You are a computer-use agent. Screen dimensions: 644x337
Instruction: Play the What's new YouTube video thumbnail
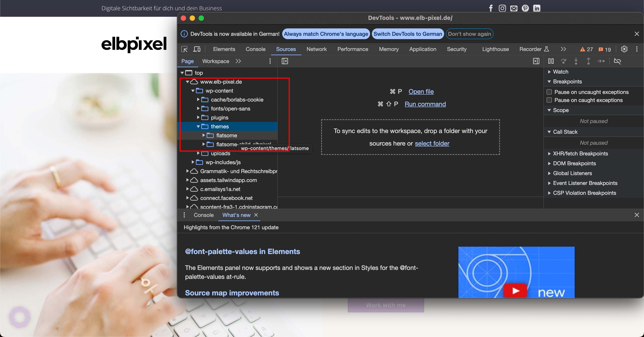coord(516,272)
